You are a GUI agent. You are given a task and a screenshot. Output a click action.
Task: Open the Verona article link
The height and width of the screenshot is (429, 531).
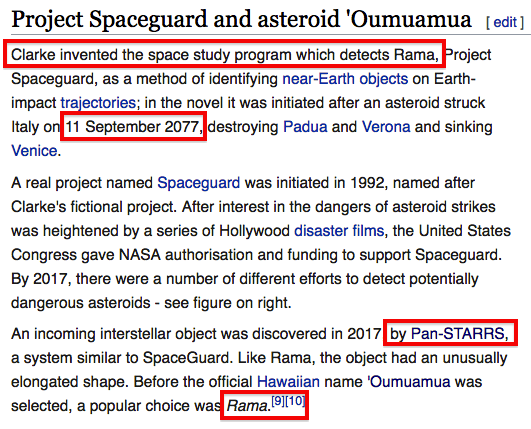pos(386,127)
